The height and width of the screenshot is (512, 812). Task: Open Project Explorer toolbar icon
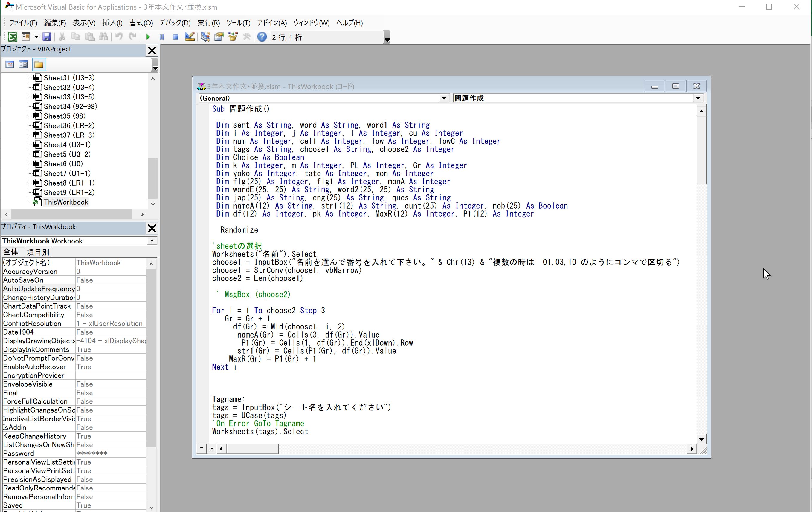(x=205, y=37)
